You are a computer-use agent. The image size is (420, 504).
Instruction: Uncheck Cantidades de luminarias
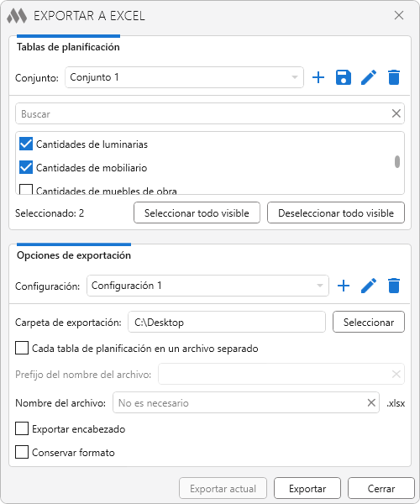26,144
